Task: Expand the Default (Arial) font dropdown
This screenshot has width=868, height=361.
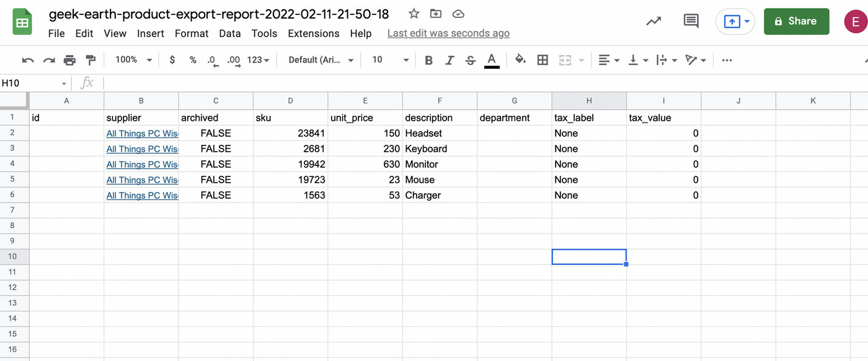Action: coord(321,60)
